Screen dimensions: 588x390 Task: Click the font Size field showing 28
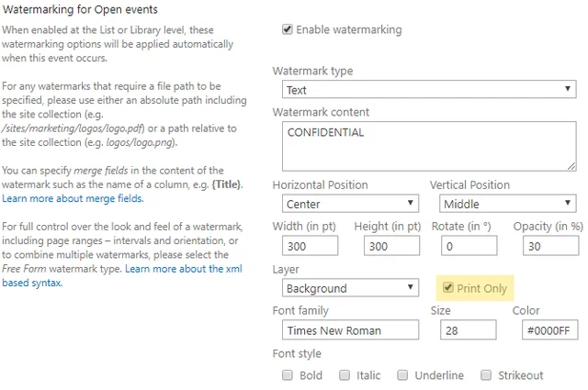pyautogui.click(x=469, y=330)
